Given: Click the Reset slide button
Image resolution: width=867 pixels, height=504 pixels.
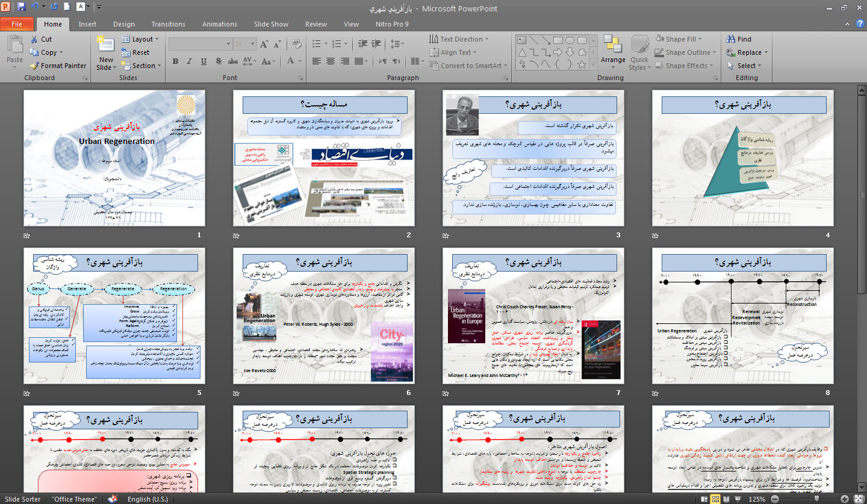Looking at the screenshot, I should [135, 52].
